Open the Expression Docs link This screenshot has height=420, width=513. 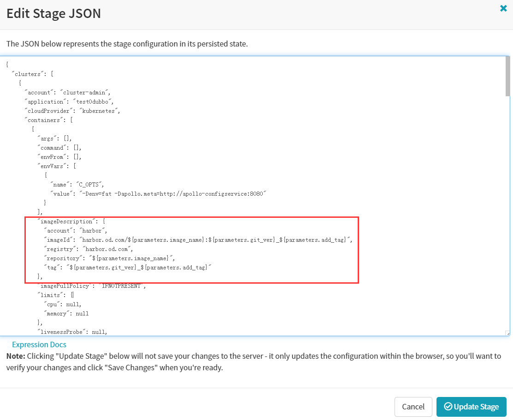click(39, 344)
